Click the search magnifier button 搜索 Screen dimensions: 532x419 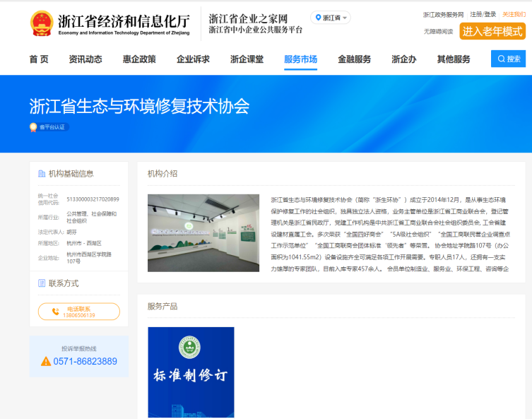508,59
